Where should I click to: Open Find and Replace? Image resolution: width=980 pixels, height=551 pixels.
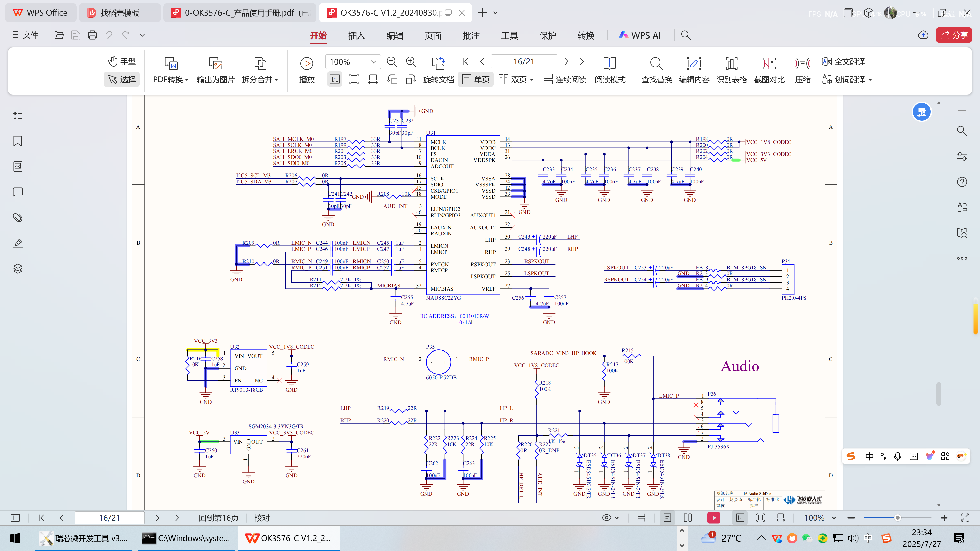click(x=657, y=70)
